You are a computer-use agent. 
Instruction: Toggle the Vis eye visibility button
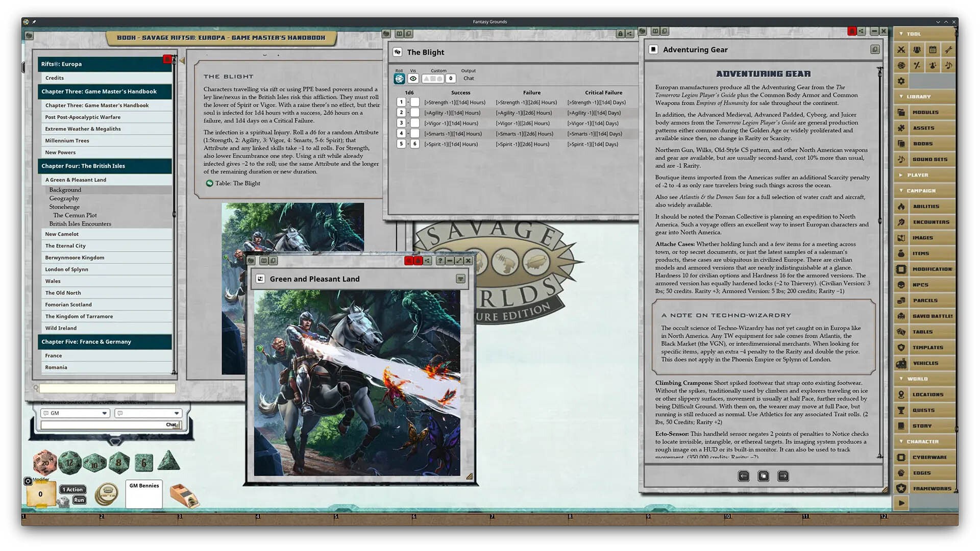pyautogui.click(x=413, y=79)
